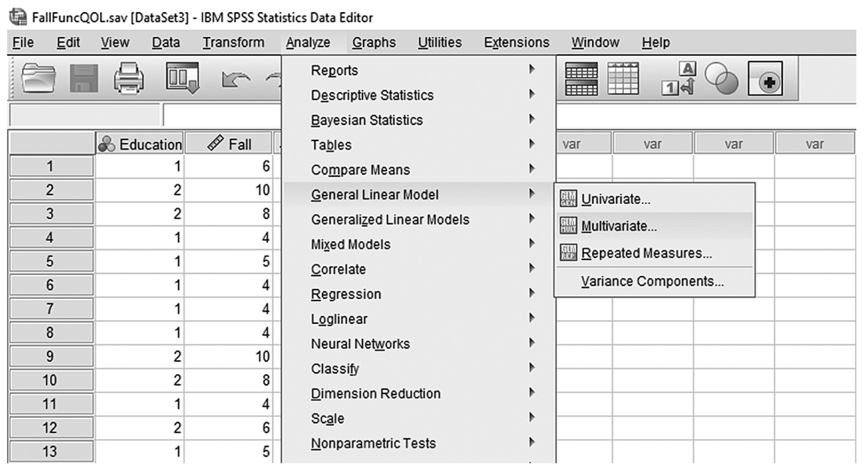Expand the Nonparametric Tests submenu
The height and width of the screenshot is (473, 868).
coord(419,443)
